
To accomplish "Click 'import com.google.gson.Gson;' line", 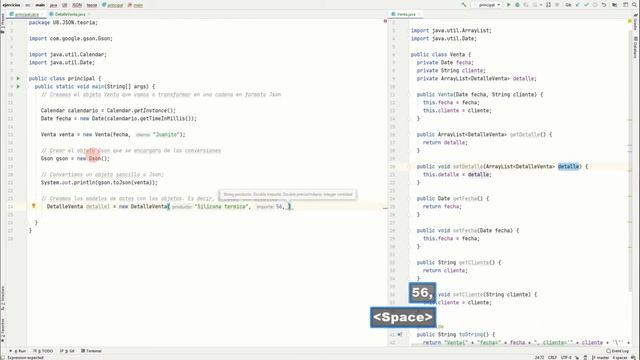I will coord(71,38).
